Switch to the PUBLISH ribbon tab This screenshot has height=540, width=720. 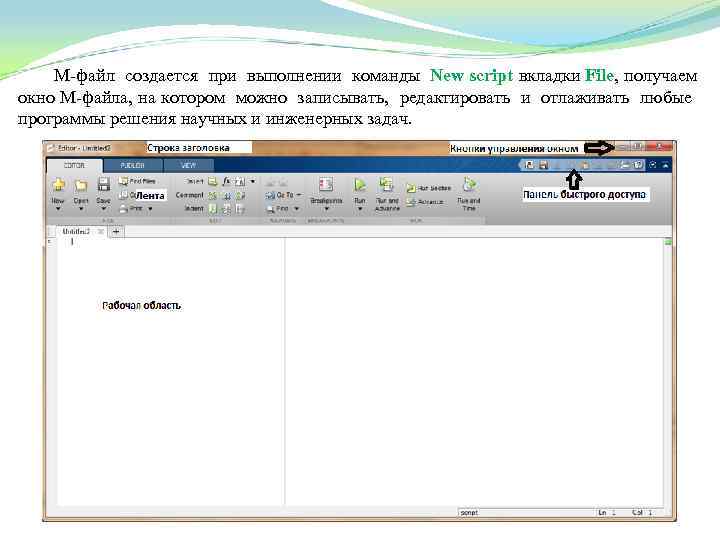pyautogui.click(x=133, y=165)
